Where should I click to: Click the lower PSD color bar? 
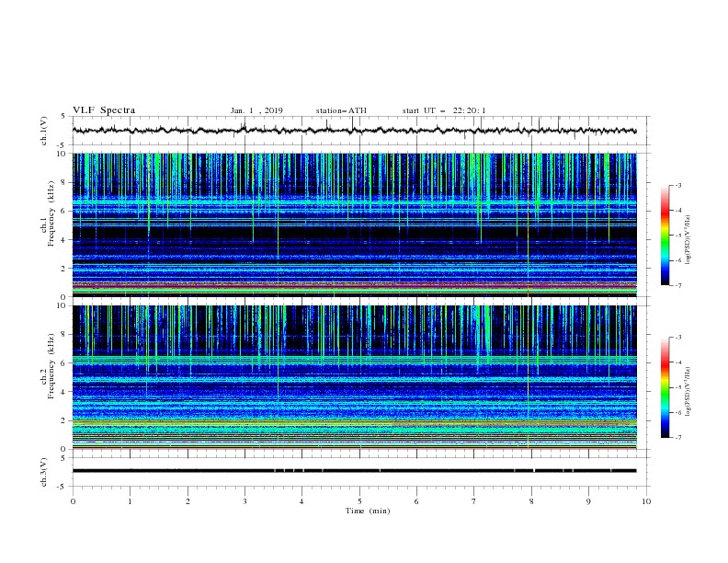coord(665,387)
